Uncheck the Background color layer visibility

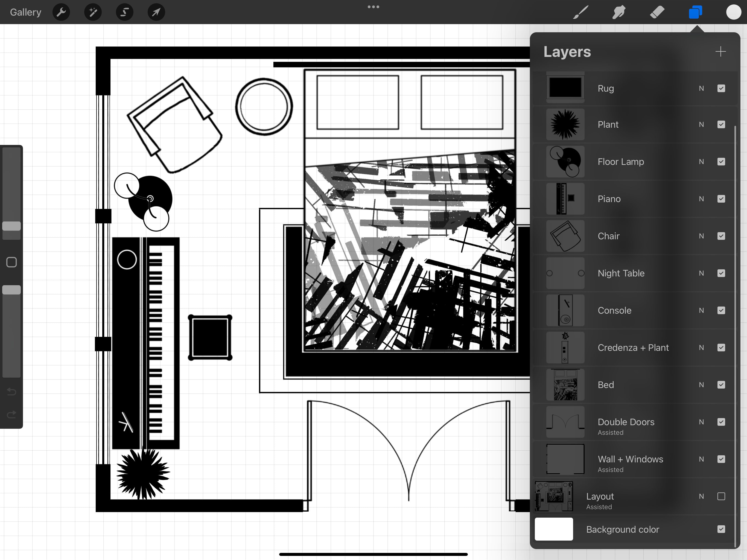(722, 529)
